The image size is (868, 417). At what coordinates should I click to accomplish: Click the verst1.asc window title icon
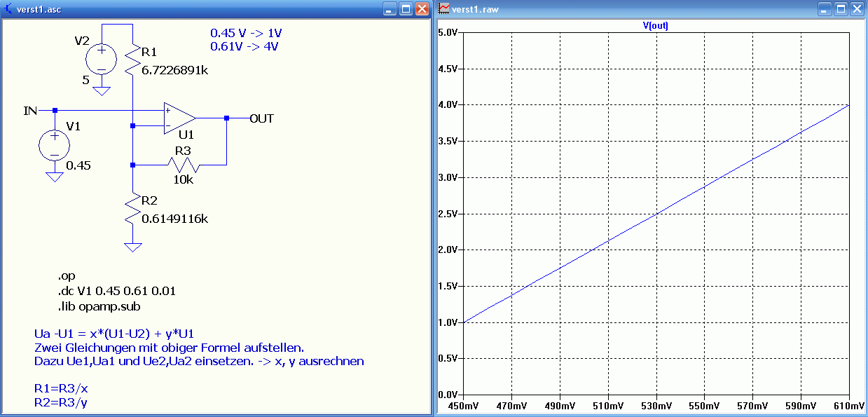coord(10,8)
